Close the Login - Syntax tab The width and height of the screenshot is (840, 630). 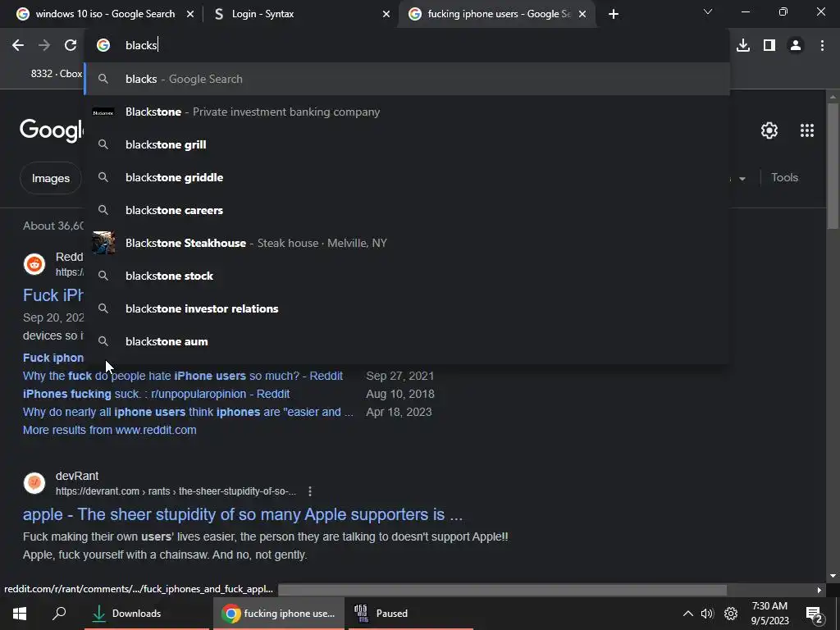[x=386, y=15]
